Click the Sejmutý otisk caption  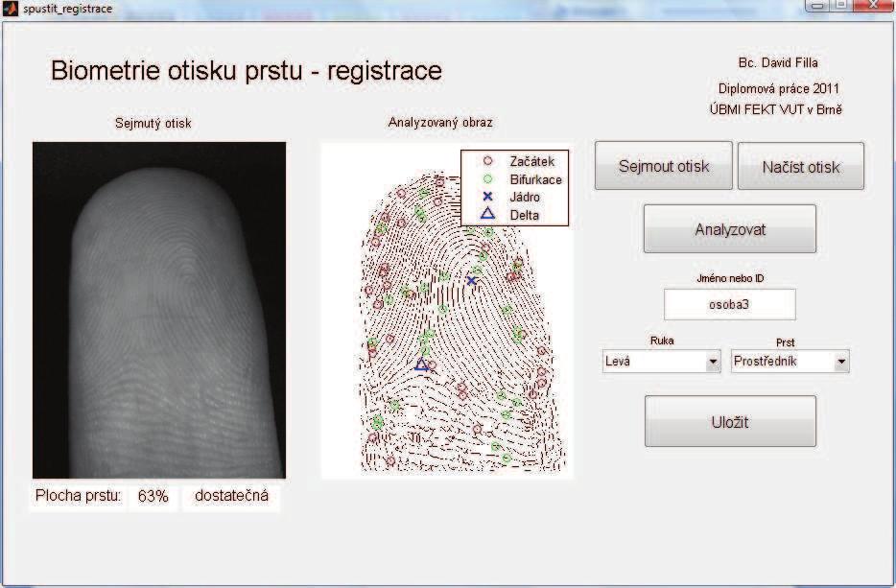tap(153, 123)
